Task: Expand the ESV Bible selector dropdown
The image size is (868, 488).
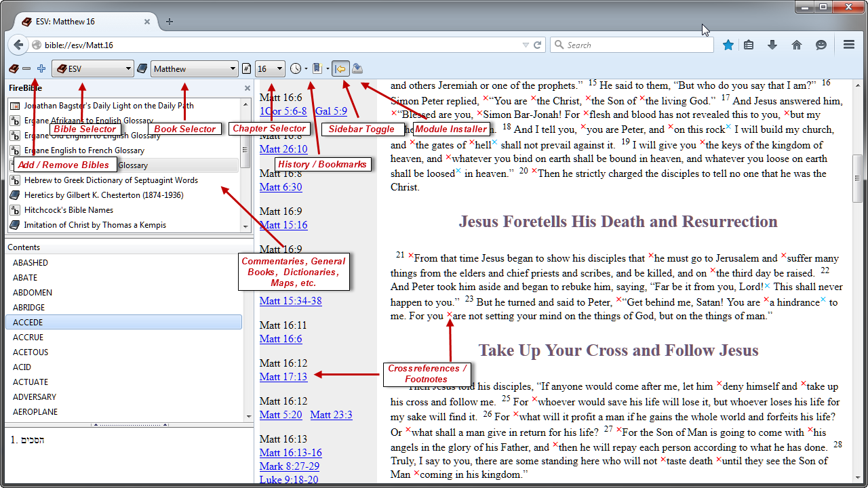Action: (x=93, y=68)
